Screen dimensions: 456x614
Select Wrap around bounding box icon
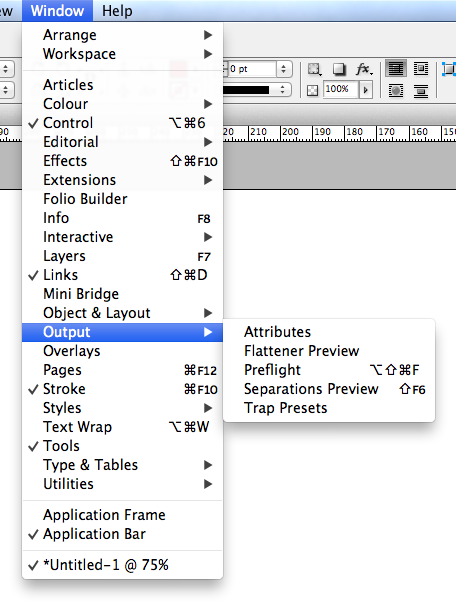click(x=421, y=69)
